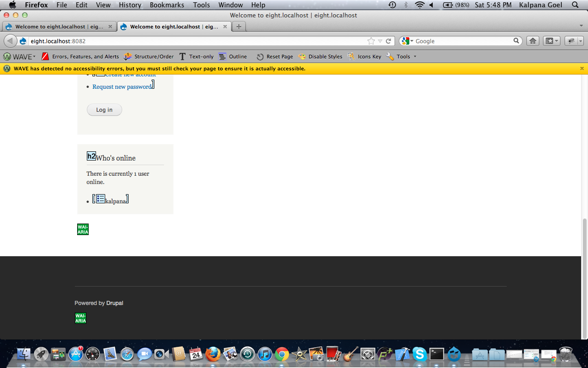Image resolution: width=588 pixels, height=368 pixels.
Task: Switch WAVE to Text-only view
Action: [196, 57]
